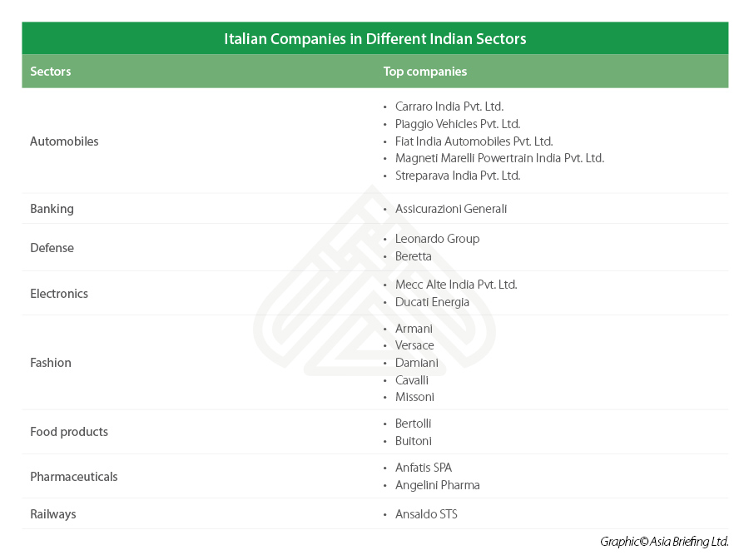The image size is (749, 560).
Task: Click the table title 'Italian Companies in Different Indian Sectors'
Action: (375, 38)
